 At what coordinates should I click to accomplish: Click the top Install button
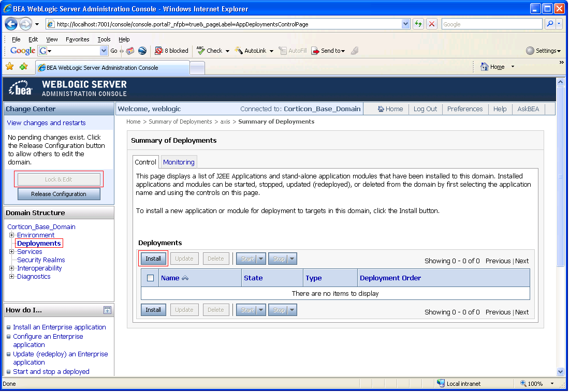(153, 259)
